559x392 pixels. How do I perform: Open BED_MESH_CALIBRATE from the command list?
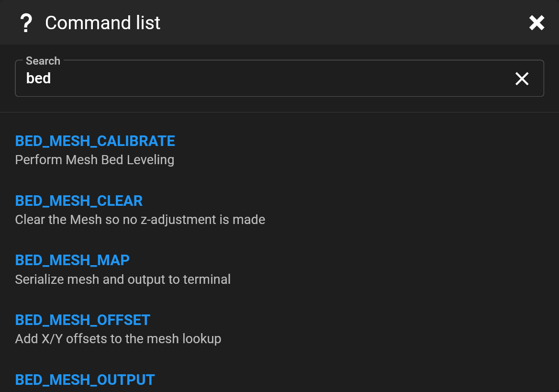(95, 141)
